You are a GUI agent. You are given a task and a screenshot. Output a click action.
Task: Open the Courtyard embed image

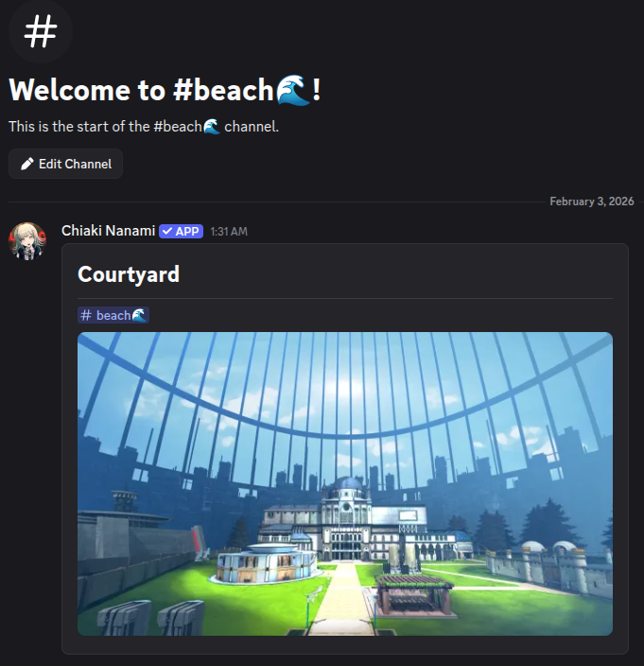coord(345,483)
